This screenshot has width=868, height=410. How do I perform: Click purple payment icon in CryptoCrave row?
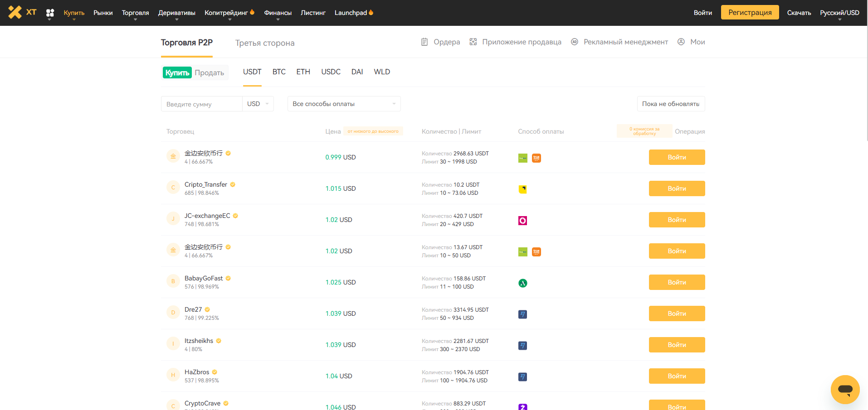coord(523,407)
